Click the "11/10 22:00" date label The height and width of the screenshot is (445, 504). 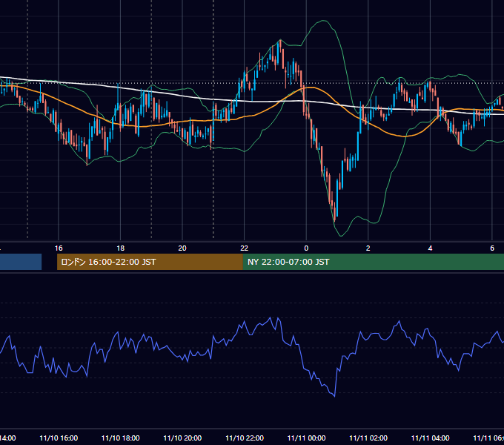[x=245, y=438]
